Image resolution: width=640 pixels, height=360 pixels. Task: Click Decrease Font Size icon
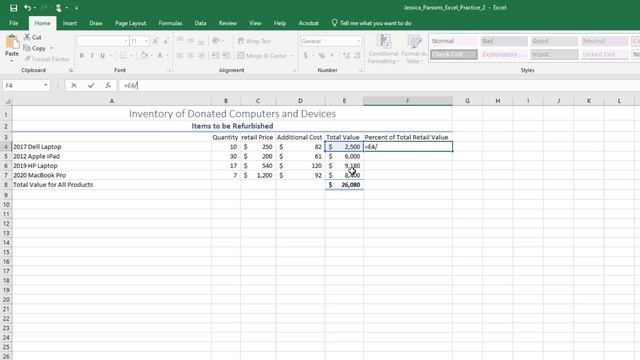click(x=166, y=41)
